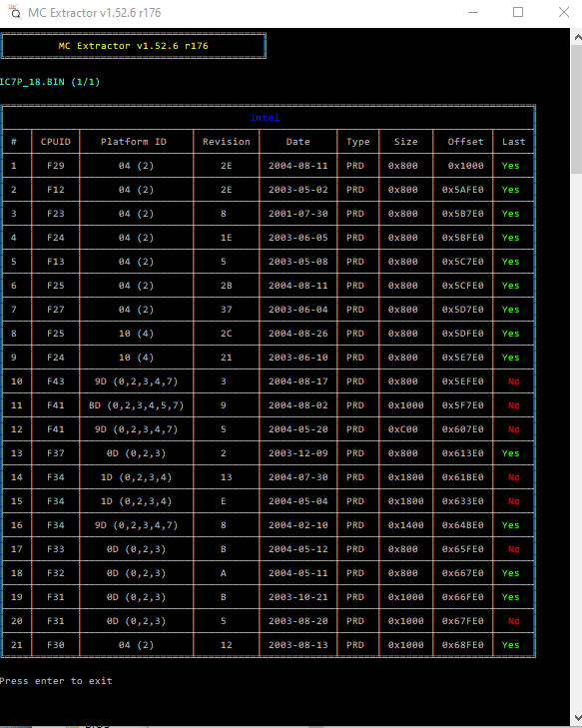582x728 pixels.
Task: Click the Platform ID column header
Action: pyautogui.click(x=134, y=142)
